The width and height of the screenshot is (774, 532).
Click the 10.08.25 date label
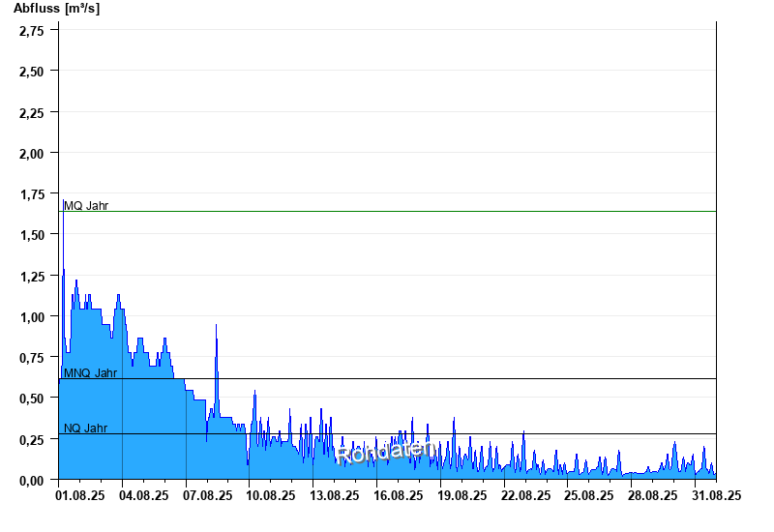271,495
